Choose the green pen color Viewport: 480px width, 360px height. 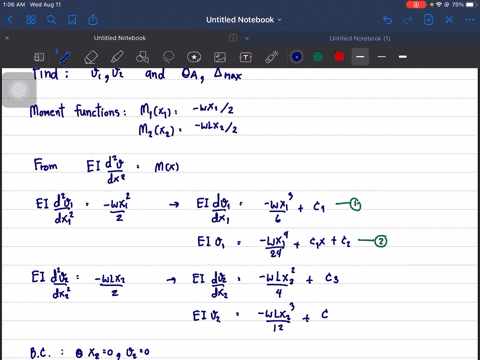point(318,57)
